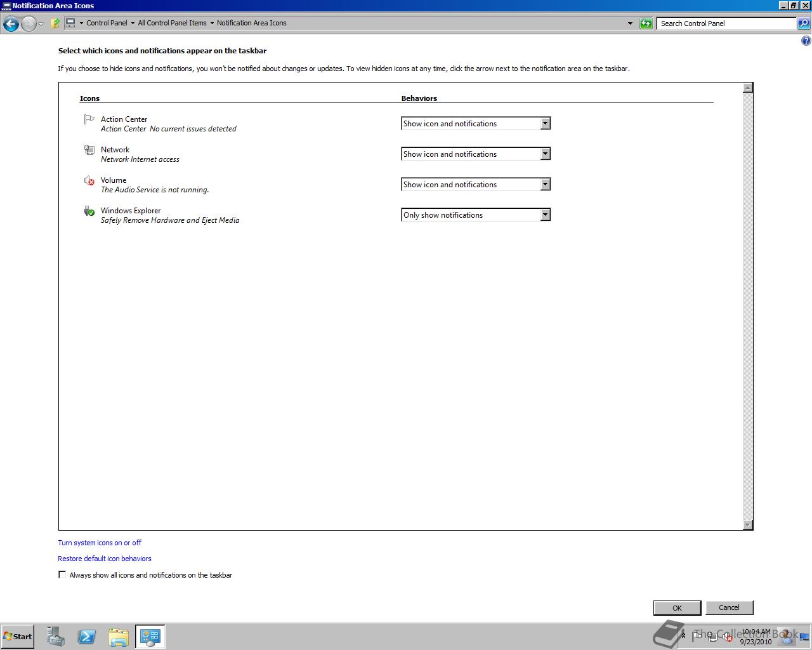Click Action Center flag in system tray
This screenshot has width=812, height=650.
(698, 635)
